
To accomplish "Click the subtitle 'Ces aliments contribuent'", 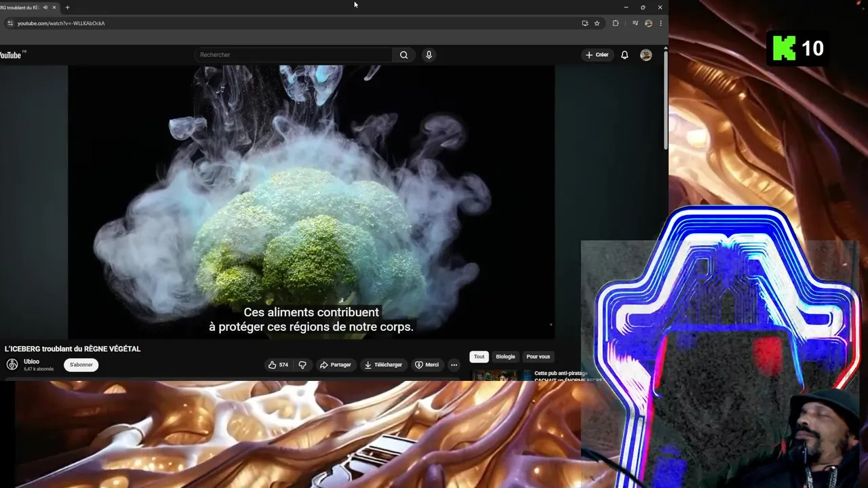I will coord(311,312).
